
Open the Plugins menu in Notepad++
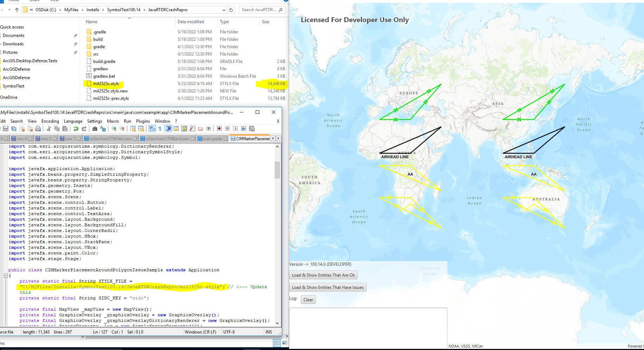143,121
